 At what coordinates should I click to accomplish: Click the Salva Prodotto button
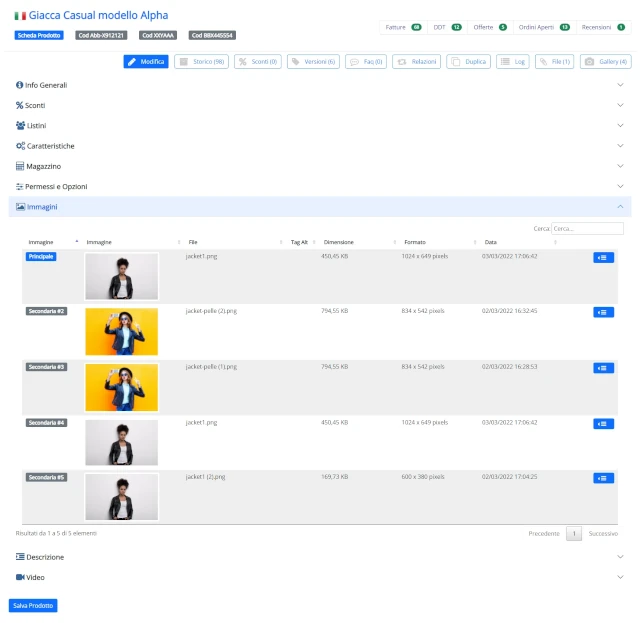point(33,605)
